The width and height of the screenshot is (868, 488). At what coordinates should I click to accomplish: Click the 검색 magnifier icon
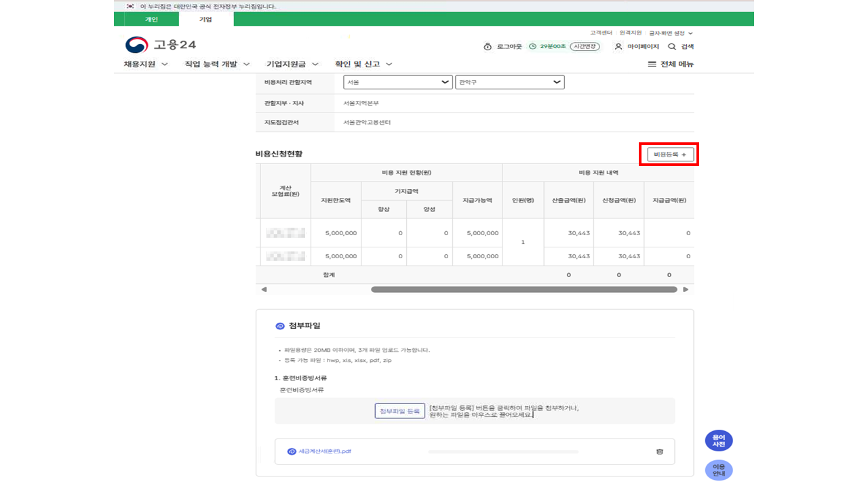672,47
